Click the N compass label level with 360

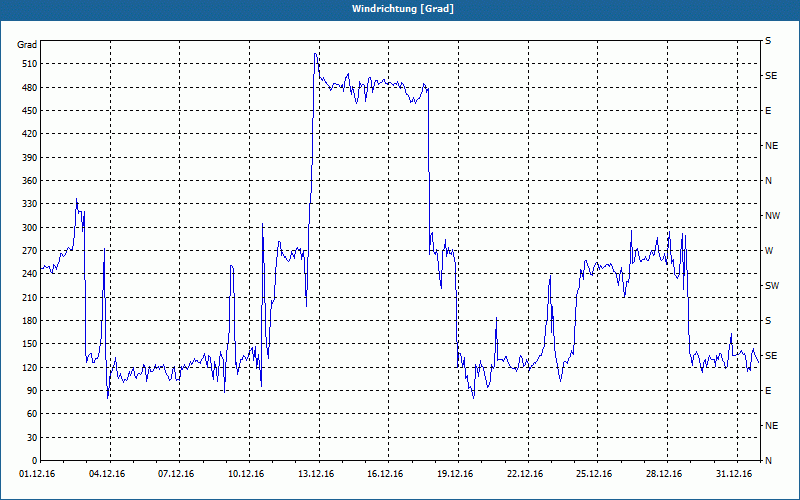pos(768,181)
